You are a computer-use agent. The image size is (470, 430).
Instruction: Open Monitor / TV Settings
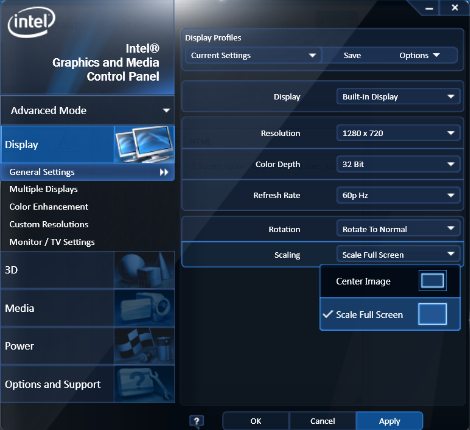52,242
